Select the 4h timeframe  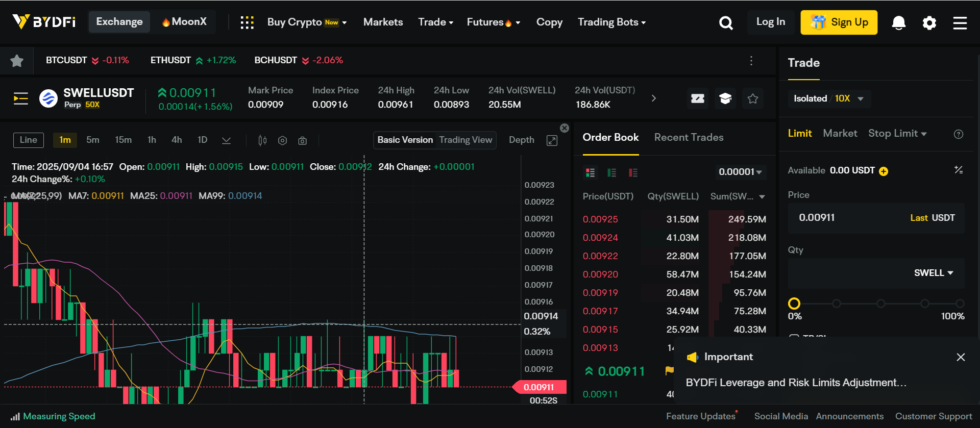coord(177,140)
